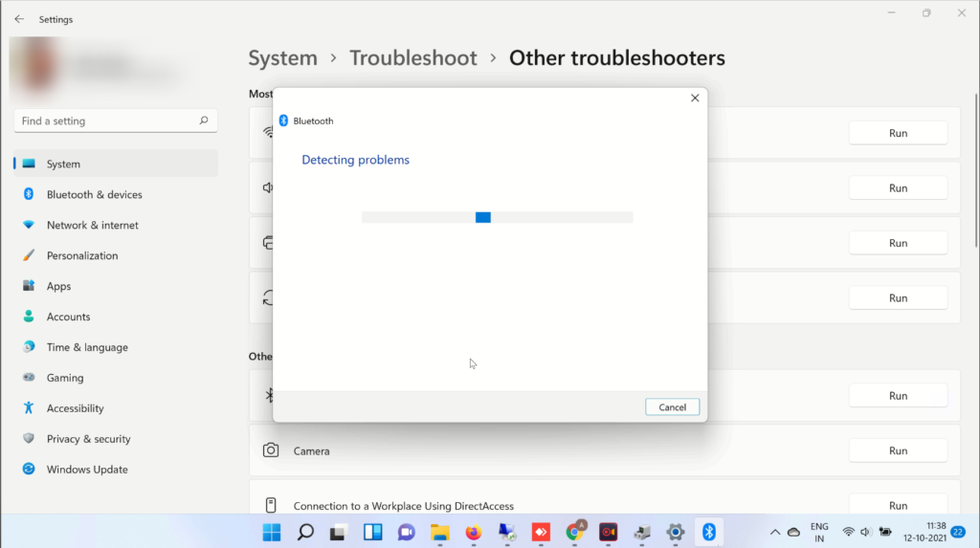The width and height of the screenshot is (980, 548).
Task: Open the clock showing 11:38 12-10-2021
Action: pyautogui.click(x=924, y=532)
